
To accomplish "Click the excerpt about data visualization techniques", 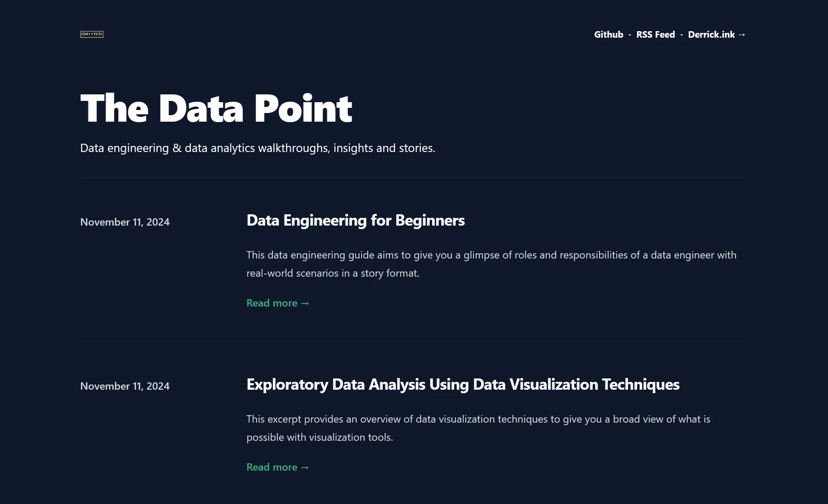I will click(479, 428).
